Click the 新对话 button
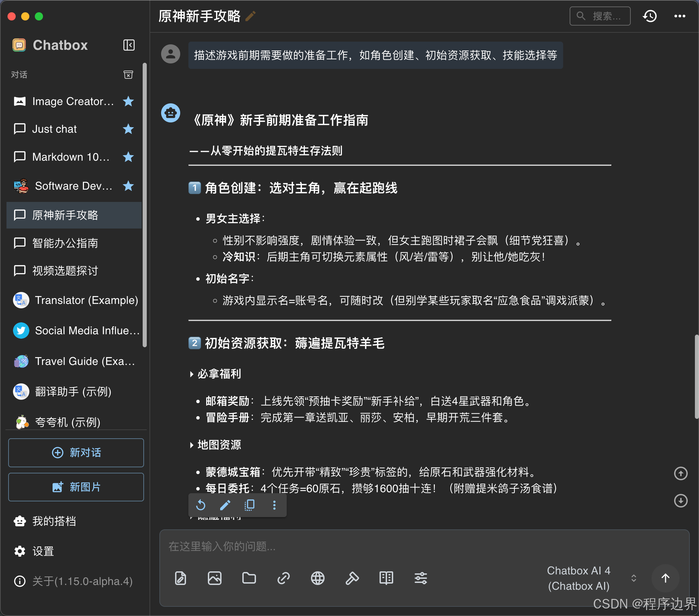699x616 pixels. (x=76, y=453)
